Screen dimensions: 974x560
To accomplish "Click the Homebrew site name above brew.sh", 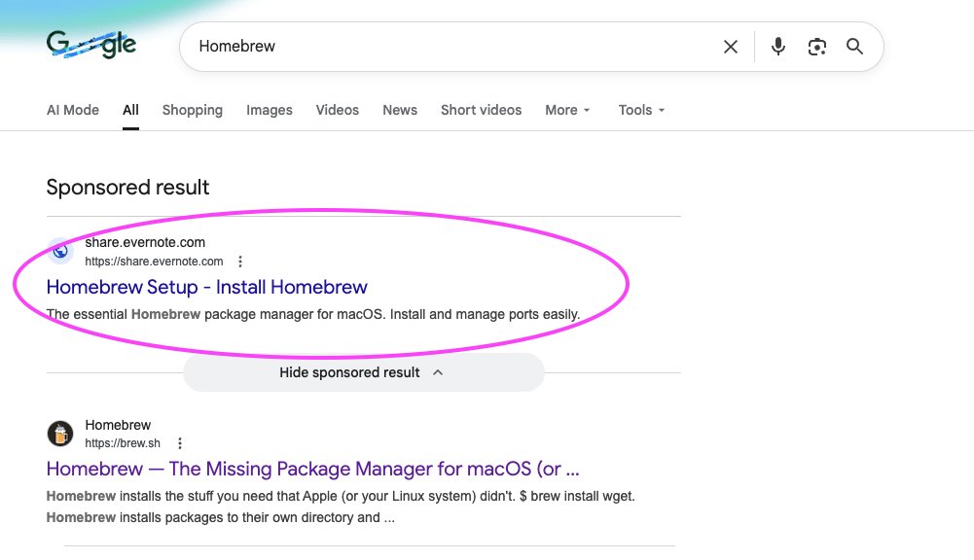I will point(118,425).
